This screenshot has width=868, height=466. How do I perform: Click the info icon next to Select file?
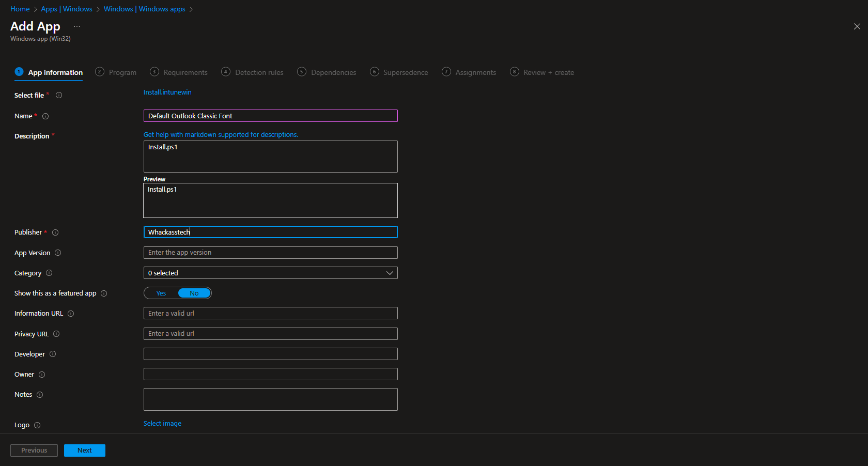(59, 95)
